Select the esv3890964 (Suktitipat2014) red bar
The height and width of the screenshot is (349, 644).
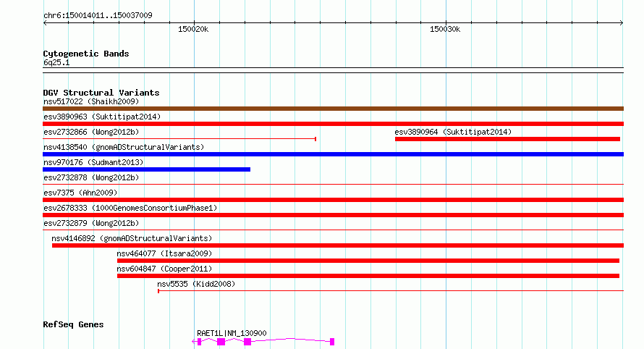pos(507,139)
